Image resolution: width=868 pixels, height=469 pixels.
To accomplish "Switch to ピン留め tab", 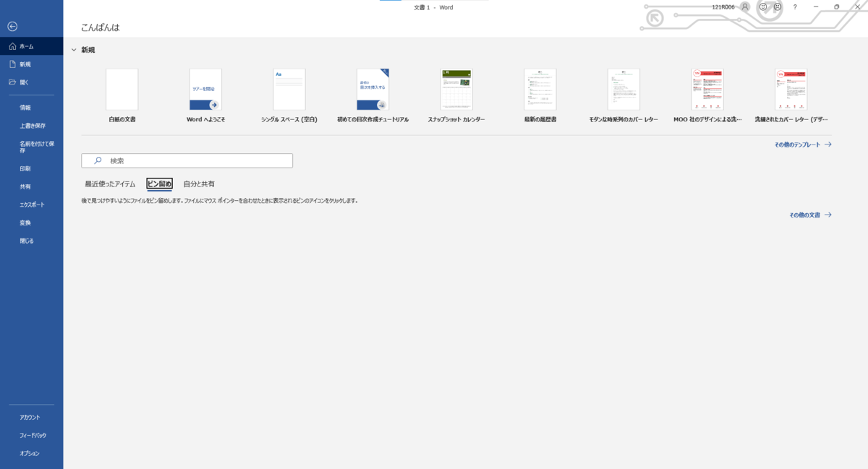I will (x=159, y=184).
